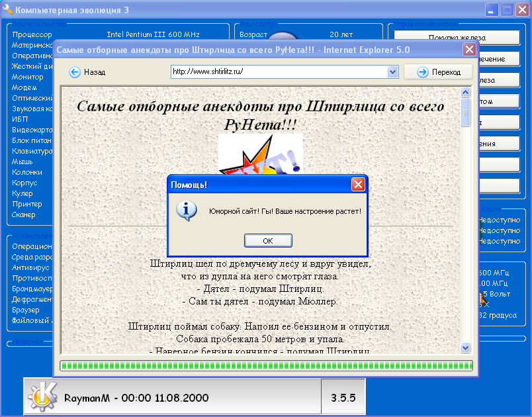Minimize the Компьютерная эволюция 3 window
Screen dimensions: 532x417
[491, 10]
